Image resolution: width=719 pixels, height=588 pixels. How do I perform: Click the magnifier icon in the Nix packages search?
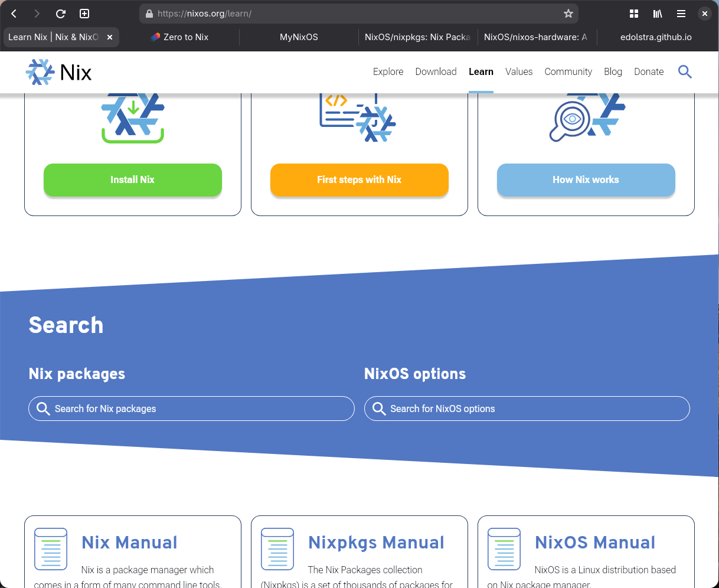point(43,409)
